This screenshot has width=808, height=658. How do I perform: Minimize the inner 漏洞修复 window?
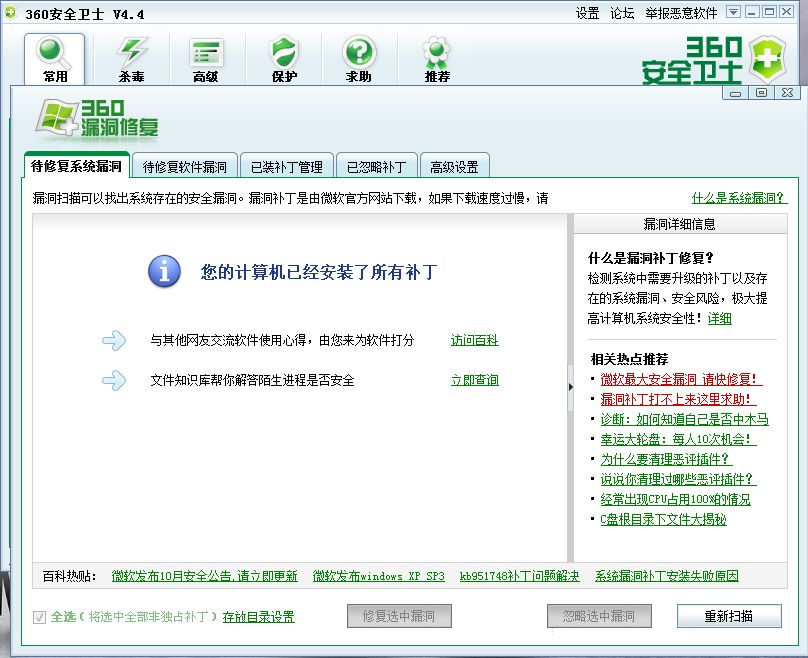(735, 93)
